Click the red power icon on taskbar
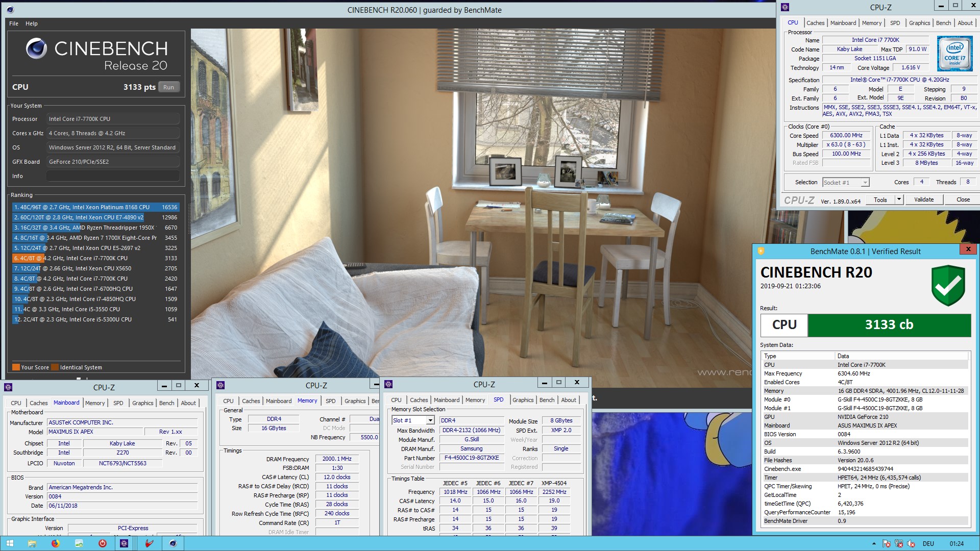Viewport: 980px width, 551px height. 102,543
